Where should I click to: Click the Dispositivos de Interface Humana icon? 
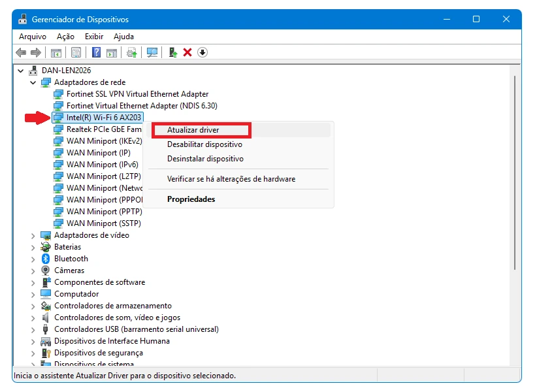coord(45,341)
